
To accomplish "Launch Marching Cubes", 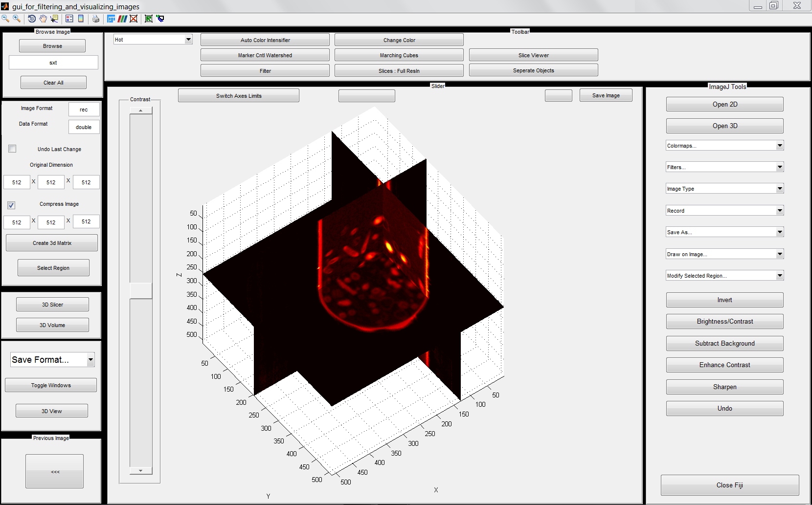I will click(x=399, y=55).
